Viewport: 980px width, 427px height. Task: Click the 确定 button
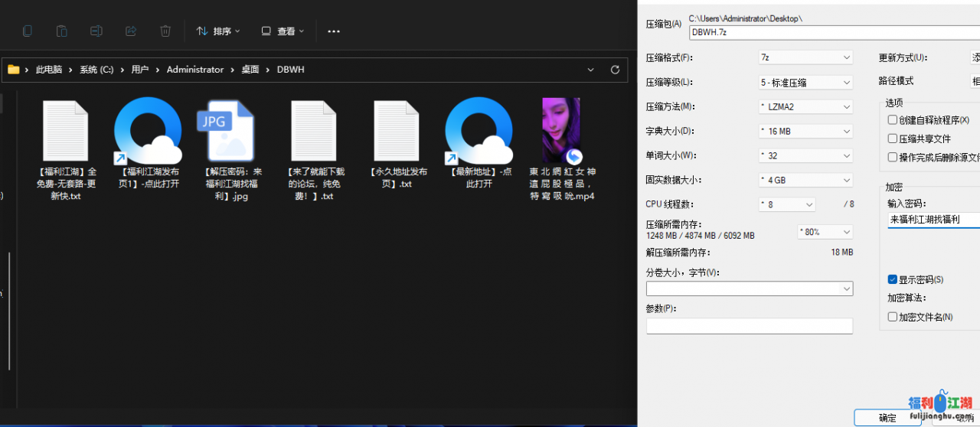click(887, 418)
